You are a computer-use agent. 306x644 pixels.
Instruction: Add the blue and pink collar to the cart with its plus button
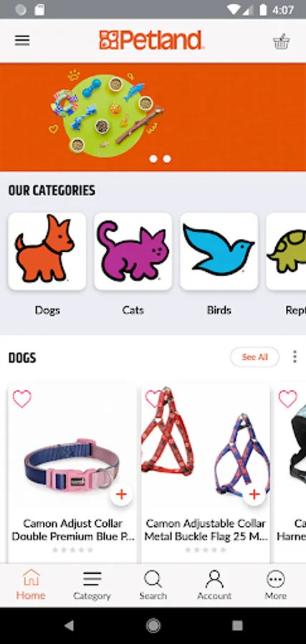click(x=121, y=494)
